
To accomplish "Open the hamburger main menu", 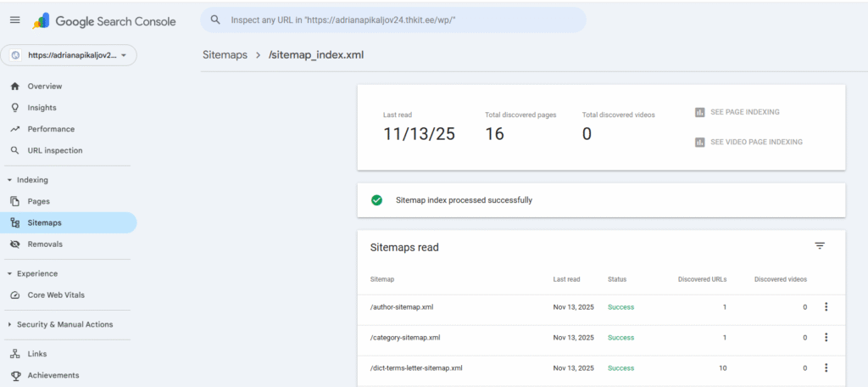I will pyautogui.click(x=14, y=20).
